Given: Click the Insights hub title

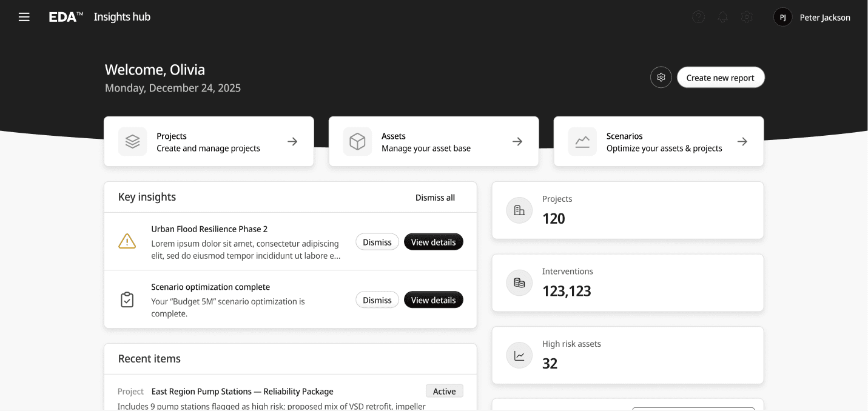Looking at the screenshot, I should (122, 17).
